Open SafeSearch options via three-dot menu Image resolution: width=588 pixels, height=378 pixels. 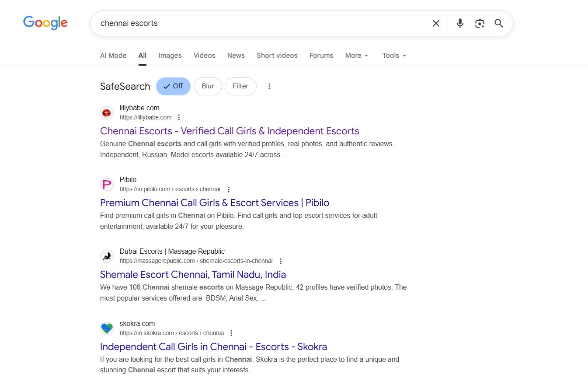point(269,86)
